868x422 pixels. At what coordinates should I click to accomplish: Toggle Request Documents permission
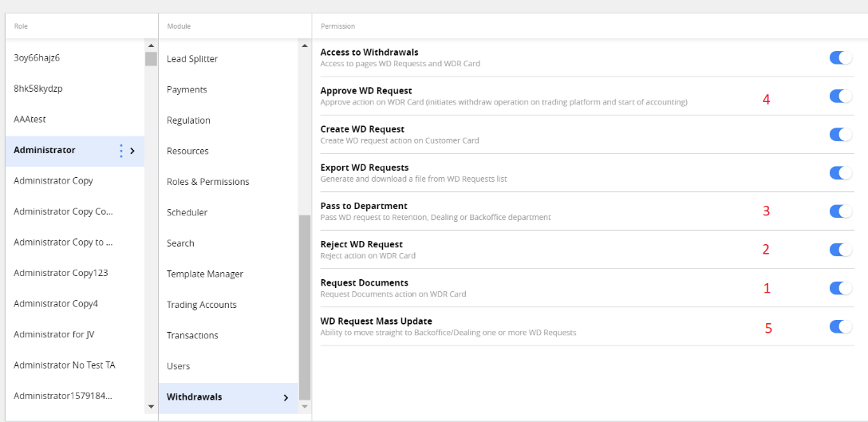[x=840, y=288]
